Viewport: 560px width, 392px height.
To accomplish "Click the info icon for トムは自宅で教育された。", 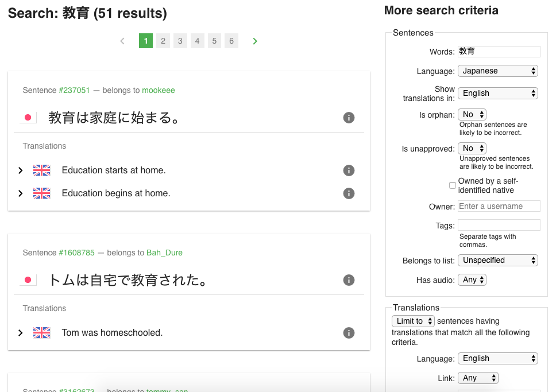I will click(349, 280).
